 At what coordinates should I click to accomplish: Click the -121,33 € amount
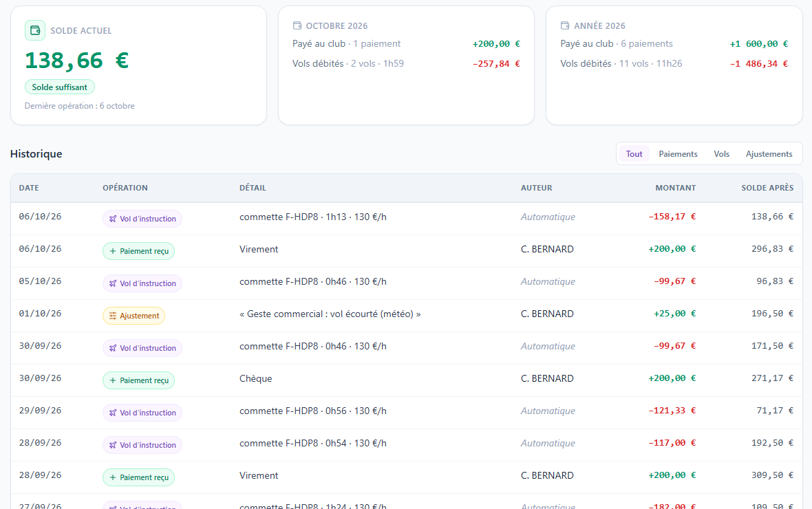[x=672, y=411]
